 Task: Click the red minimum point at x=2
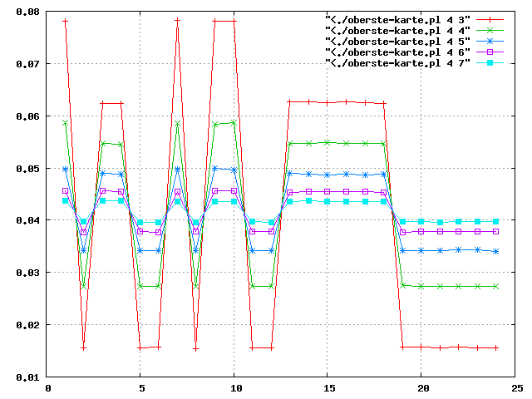coord(83,347)
